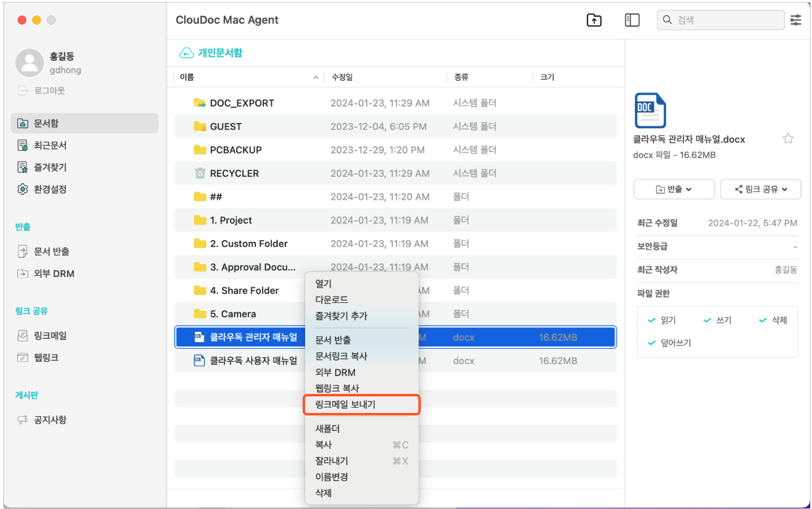Click the 개인문서함 cloud breadcrumb icon

point(186,53)
